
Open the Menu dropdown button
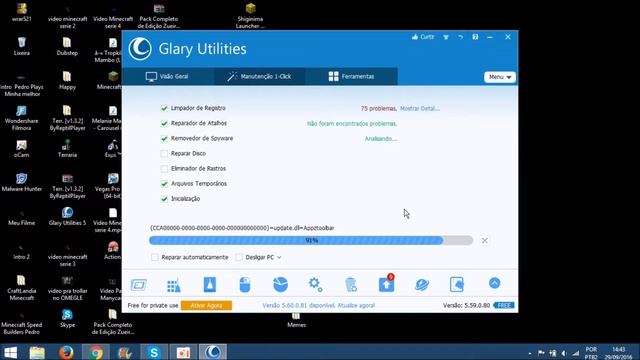pyautogui.click(x=500, y=77)
